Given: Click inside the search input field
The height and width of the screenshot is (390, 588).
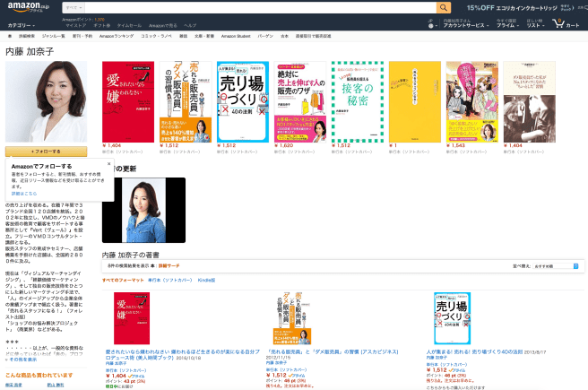Looking at the screenshot, I should (x=261, y=7).
